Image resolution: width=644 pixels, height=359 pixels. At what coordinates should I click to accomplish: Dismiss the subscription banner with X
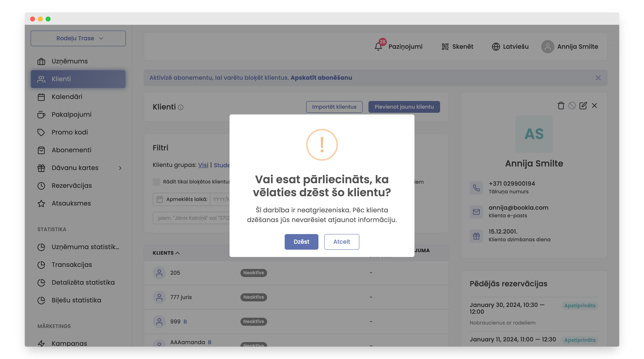point(598,78)
